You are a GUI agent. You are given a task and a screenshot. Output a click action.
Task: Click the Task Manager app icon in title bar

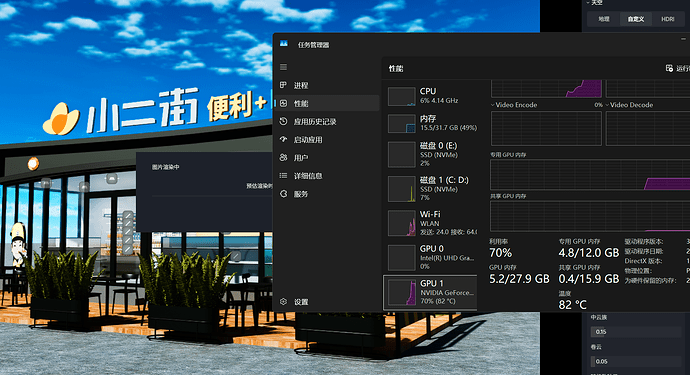pyautogui.click(x=284, y=44)
